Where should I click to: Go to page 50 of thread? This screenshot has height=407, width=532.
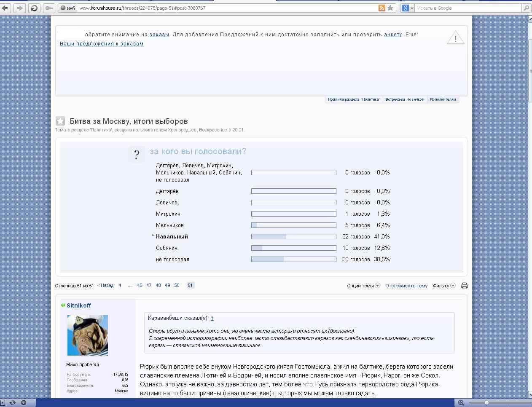(177, 285)
